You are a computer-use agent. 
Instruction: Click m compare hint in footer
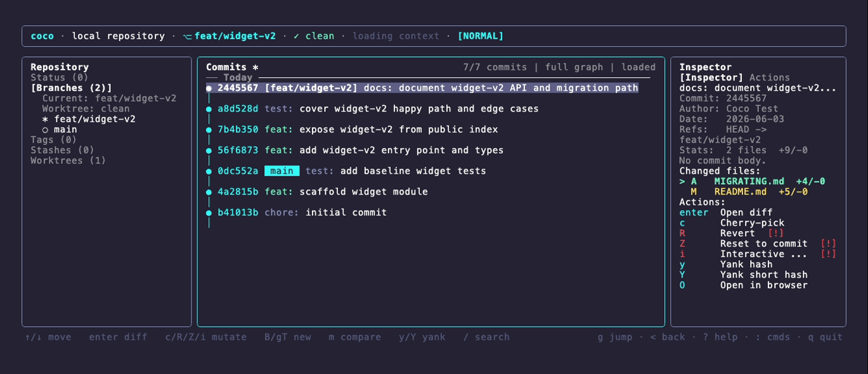[x=355, y=337]
